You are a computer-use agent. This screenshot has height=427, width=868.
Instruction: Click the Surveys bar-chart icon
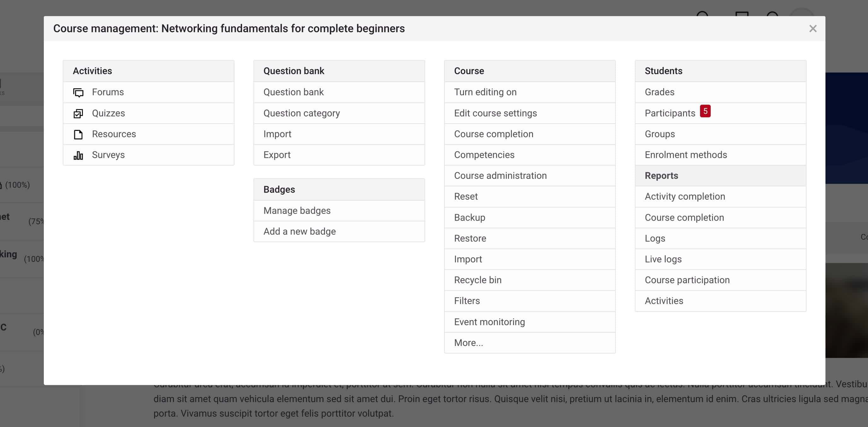(78, 155)
